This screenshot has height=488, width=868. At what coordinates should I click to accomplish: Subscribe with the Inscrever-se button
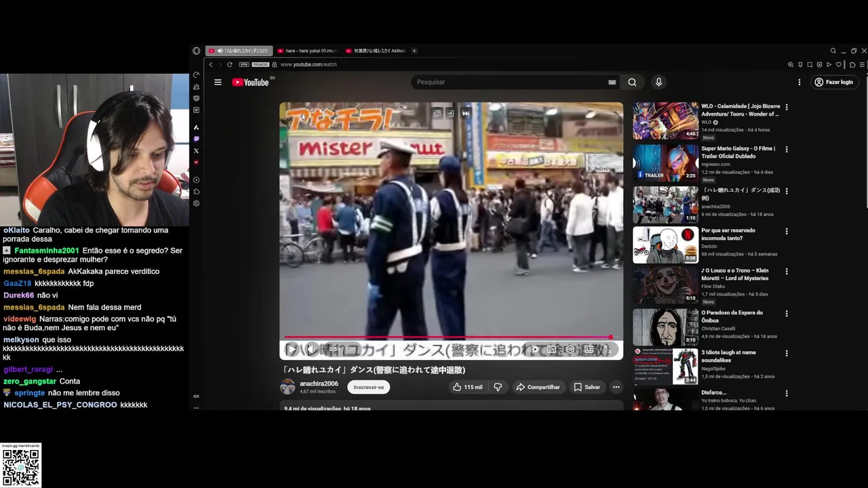pyautogui.click(x=368, y=387)
